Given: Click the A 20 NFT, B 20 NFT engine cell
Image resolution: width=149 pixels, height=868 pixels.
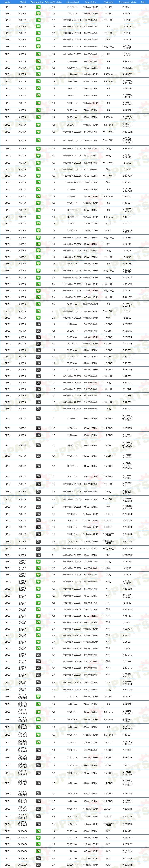Looking at the screenshot, I should pos(127,304).
